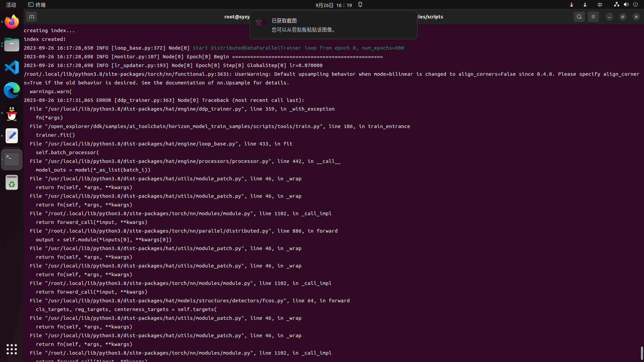The height and width of the screenshot is (362, 644).
Task: Open a new terminal tab
Action: point(32,17)
